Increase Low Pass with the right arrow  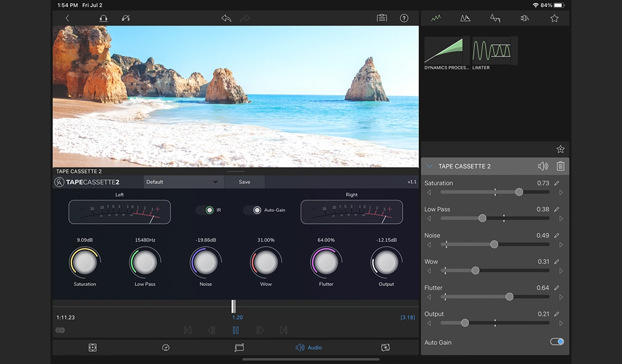pos(561,219)
